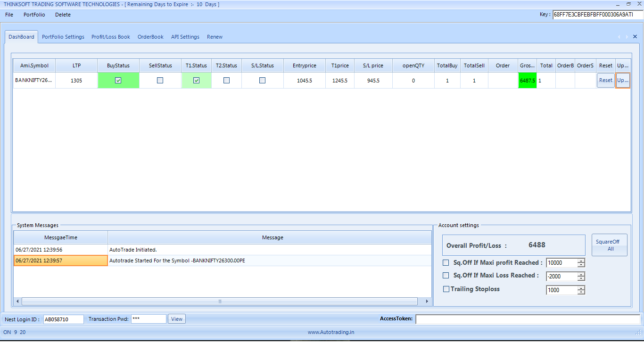Click System Messages scroll-left arrow

17,301
